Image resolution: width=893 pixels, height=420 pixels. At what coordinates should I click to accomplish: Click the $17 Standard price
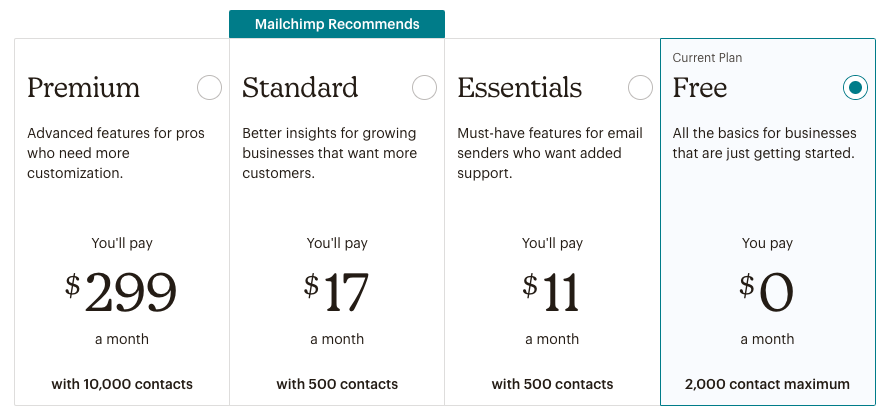point(337,292)
